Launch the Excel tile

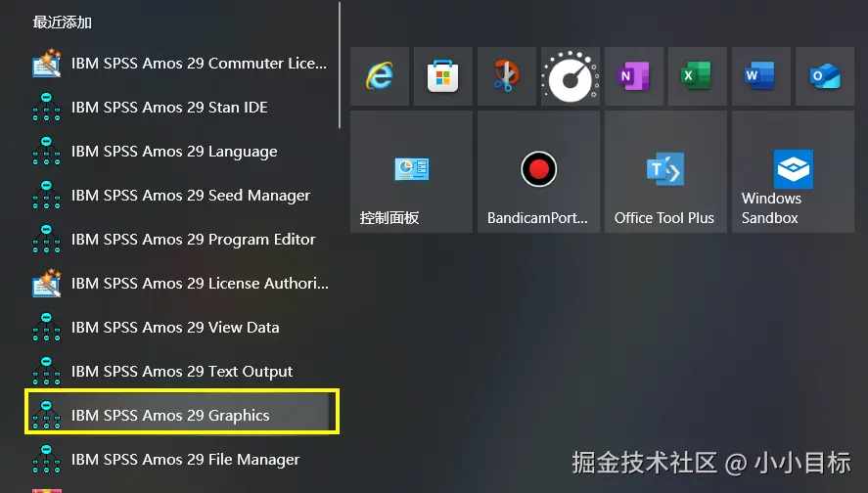click(x=698, y=76)
